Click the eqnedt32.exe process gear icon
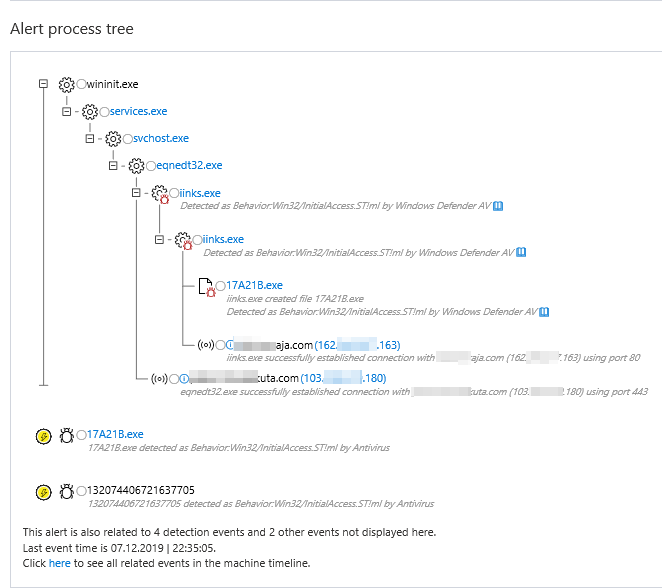 click(137, 165)
